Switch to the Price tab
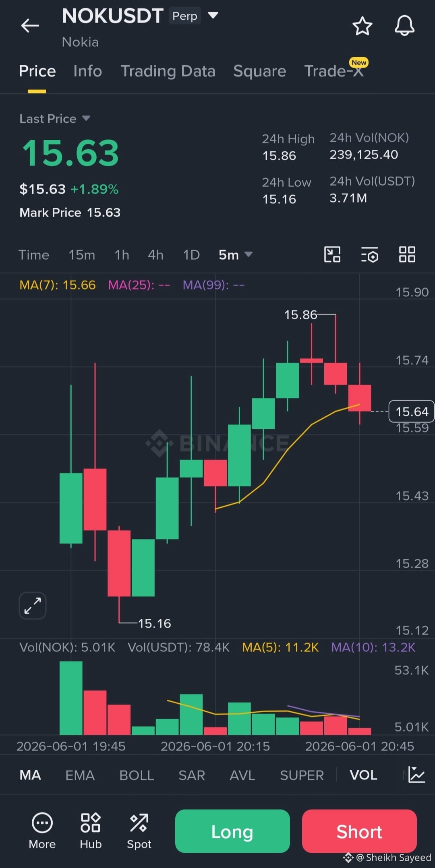 (37, 71)
